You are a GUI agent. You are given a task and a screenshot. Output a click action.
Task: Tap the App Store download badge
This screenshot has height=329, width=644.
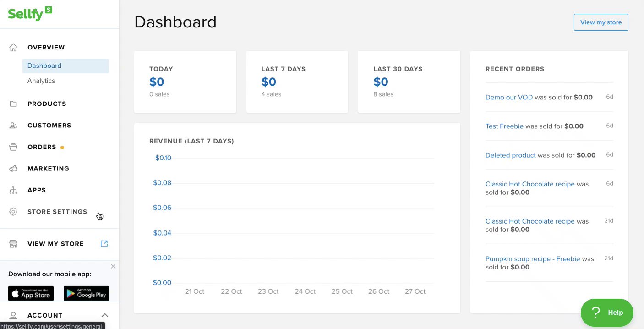(31, 294)
